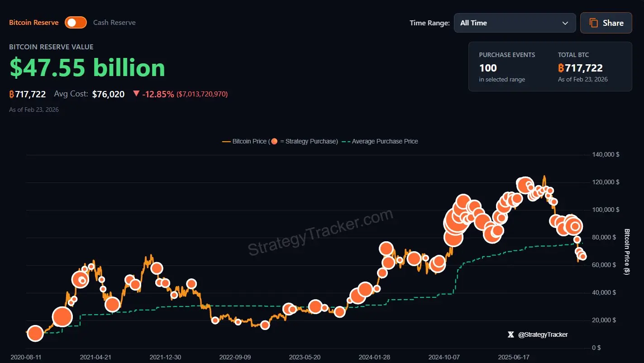Click the $76,020 average cost value

coord(108,94)
